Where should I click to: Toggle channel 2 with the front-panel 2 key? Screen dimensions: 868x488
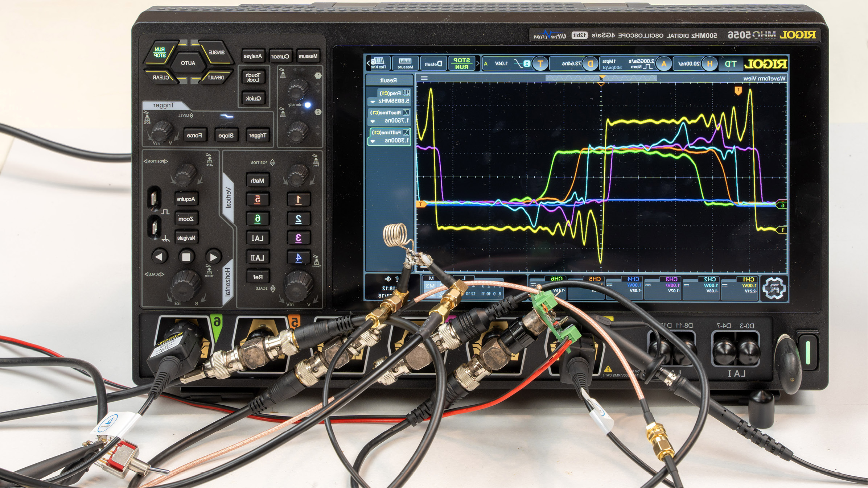coord(299,219)
